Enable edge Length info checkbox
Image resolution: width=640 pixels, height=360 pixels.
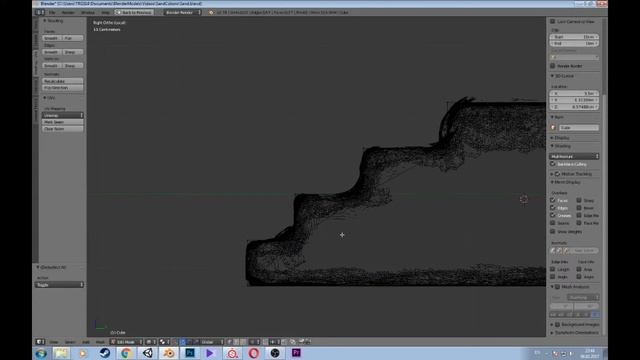click(553, 269)
